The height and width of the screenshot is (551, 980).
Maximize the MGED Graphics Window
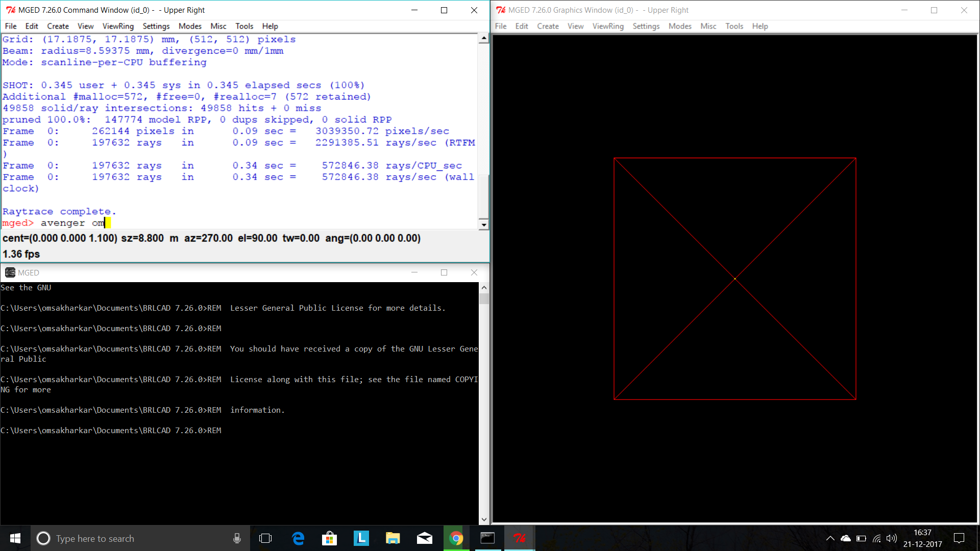[x=934, y=10]
